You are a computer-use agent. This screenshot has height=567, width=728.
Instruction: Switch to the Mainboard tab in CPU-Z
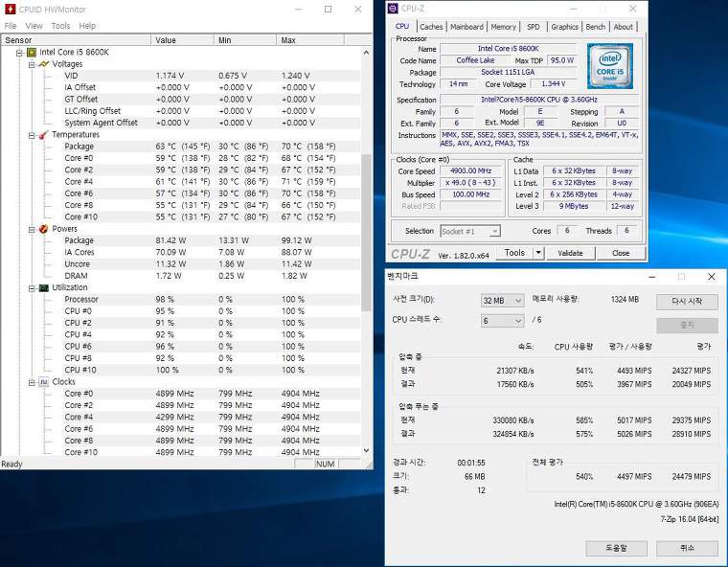(x=466, y=27)
